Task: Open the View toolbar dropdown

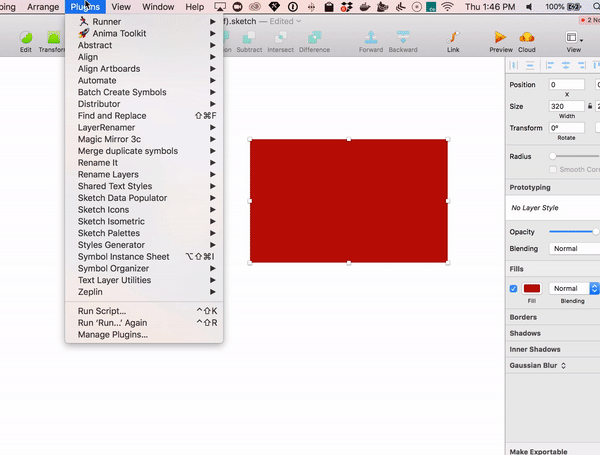Action: click(x=574, y=38)
